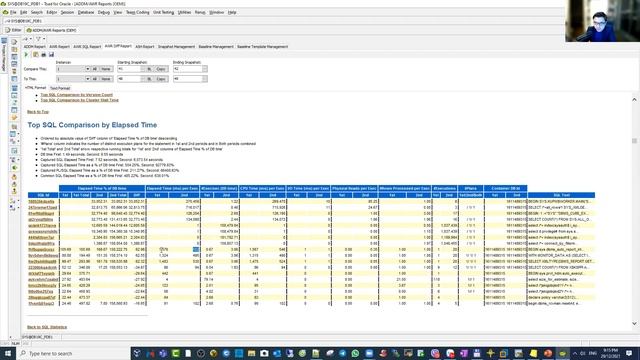Image resolution: width=640 pixels, height=360 pixels.
Task: Open the Debug menu
Action: coord(104,12)
